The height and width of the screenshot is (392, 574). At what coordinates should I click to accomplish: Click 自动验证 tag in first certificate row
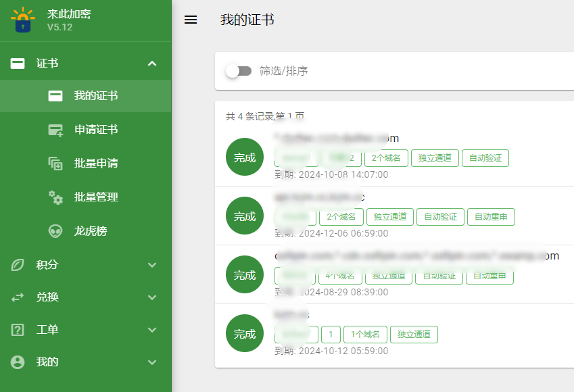(485, 158)
